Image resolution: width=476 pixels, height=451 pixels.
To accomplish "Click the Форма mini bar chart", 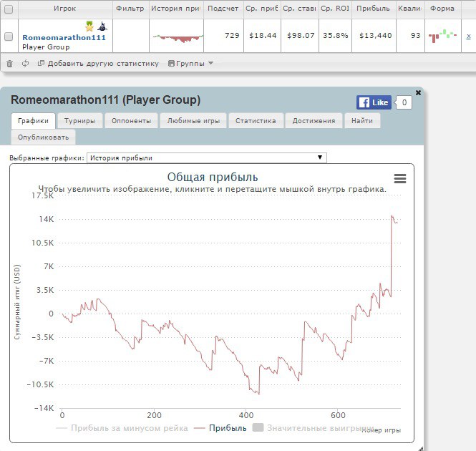I will pos(442,36).
